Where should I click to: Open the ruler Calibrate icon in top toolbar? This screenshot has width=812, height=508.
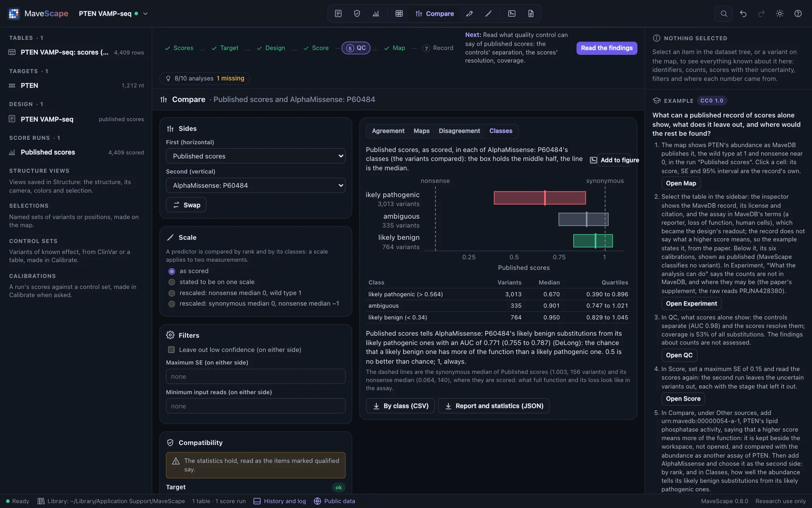(488, 13)
